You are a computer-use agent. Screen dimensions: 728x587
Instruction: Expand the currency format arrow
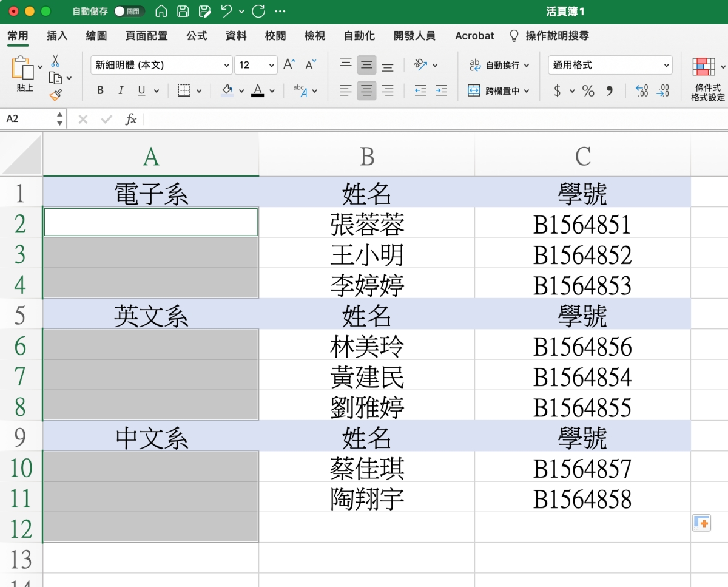point(572,91)
